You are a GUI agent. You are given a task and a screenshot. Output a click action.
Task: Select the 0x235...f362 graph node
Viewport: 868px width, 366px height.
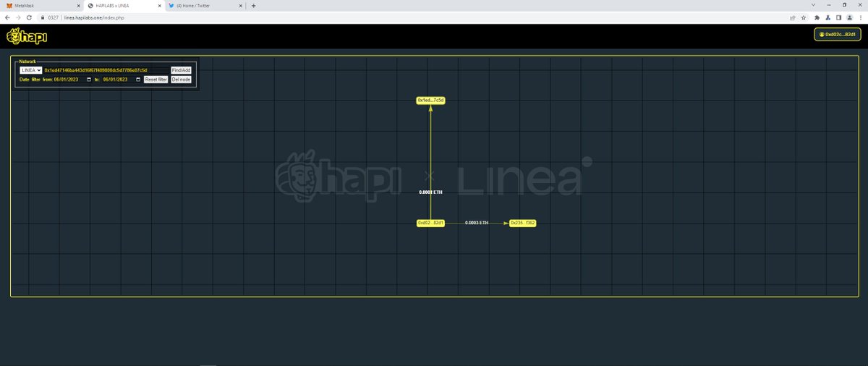pos(523,223)
